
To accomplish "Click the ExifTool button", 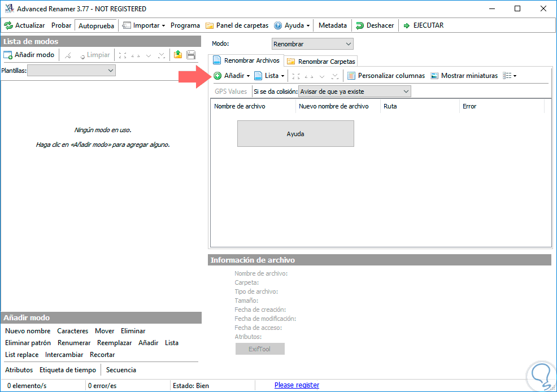I will [x=260, y=349].
